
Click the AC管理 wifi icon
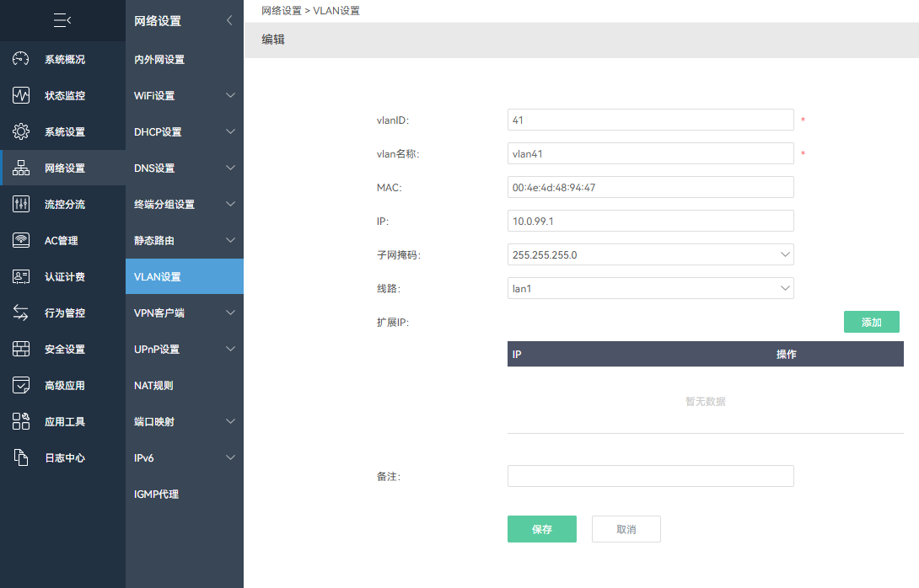tap(21, 241)
